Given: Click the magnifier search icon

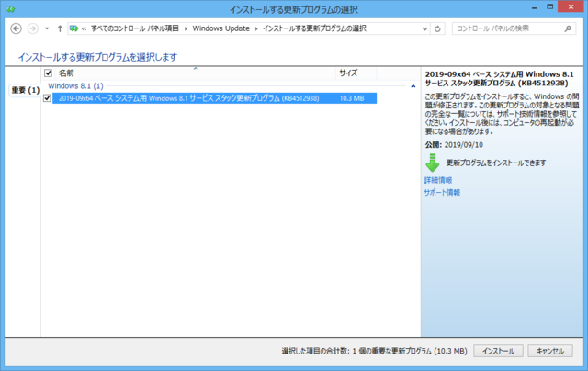Looking at the screenshot, I should 568,28.
